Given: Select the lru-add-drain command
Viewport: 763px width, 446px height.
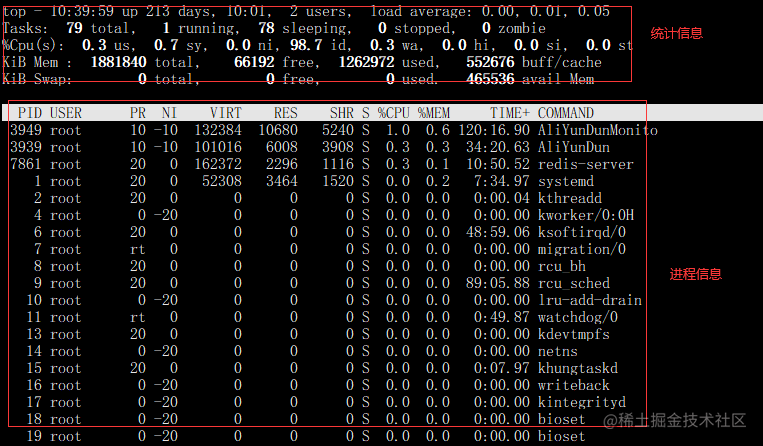Looking at the screenshot, I should pos(589,301).
